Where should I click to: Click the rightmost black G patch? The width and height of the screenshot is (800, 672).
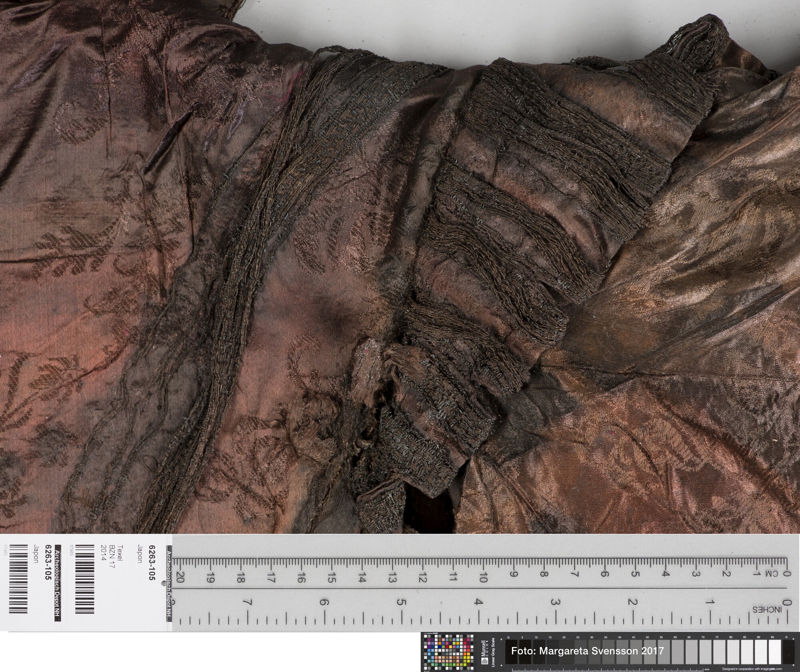788,652
